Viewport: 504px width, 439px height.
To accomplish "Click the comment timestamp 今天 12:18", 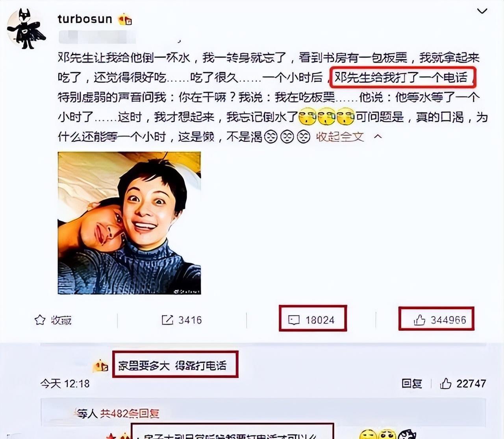I will click(65, 383).
